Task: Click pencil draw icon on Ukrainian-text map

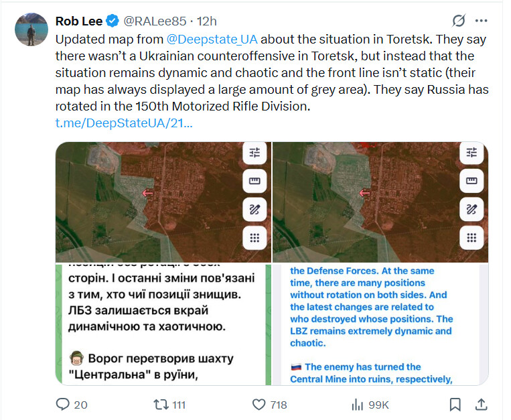Action: [x=254, y=209]
